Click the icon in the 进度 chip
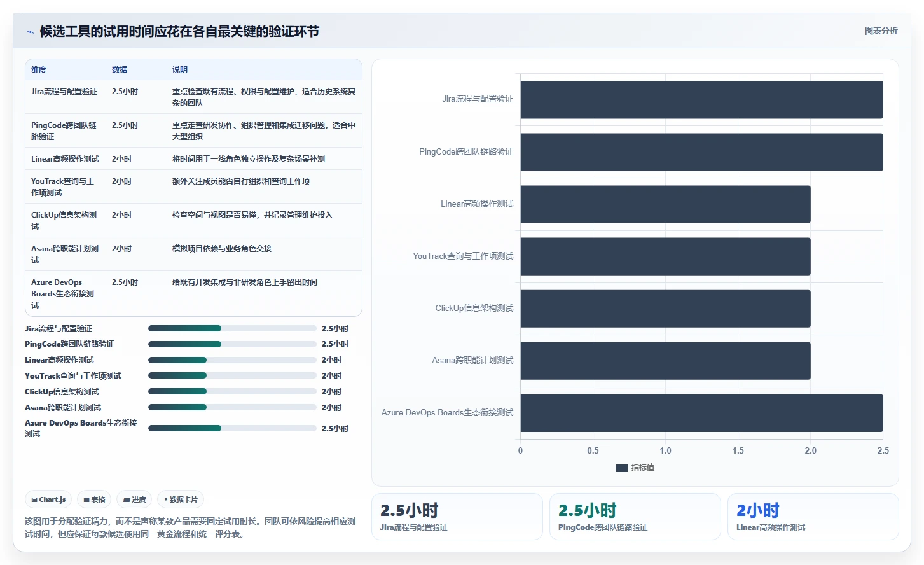 pos(127,500)
